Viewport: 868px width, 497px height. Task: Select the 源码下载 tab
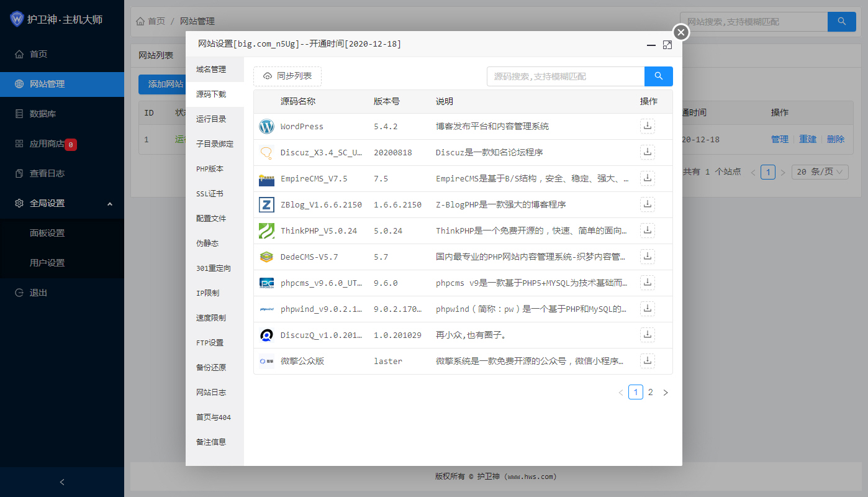215,94
